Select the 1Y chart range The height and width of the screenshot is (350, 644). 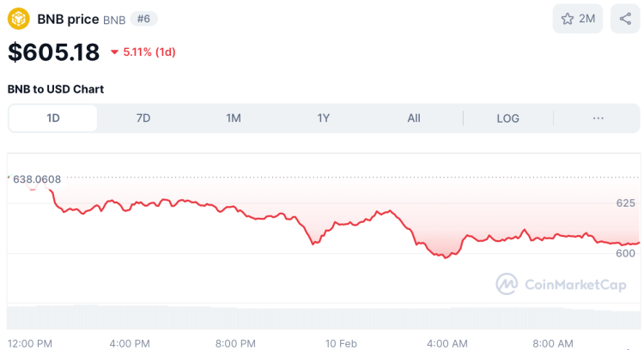click(324, 118)
